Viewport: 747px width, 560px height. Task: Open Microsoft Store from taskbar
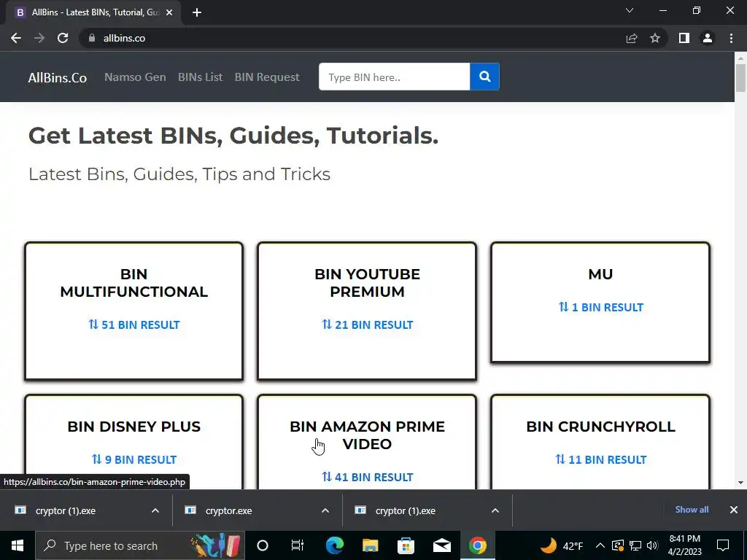point(406,545)
